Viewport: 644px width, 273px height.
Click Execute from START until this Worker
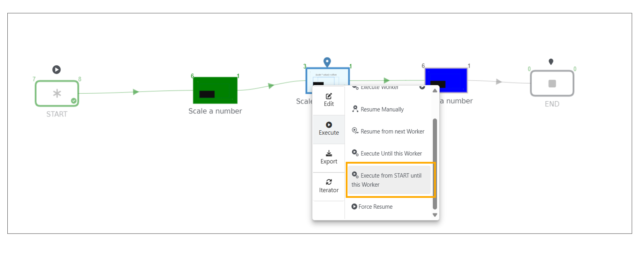[x=389, y=180]
